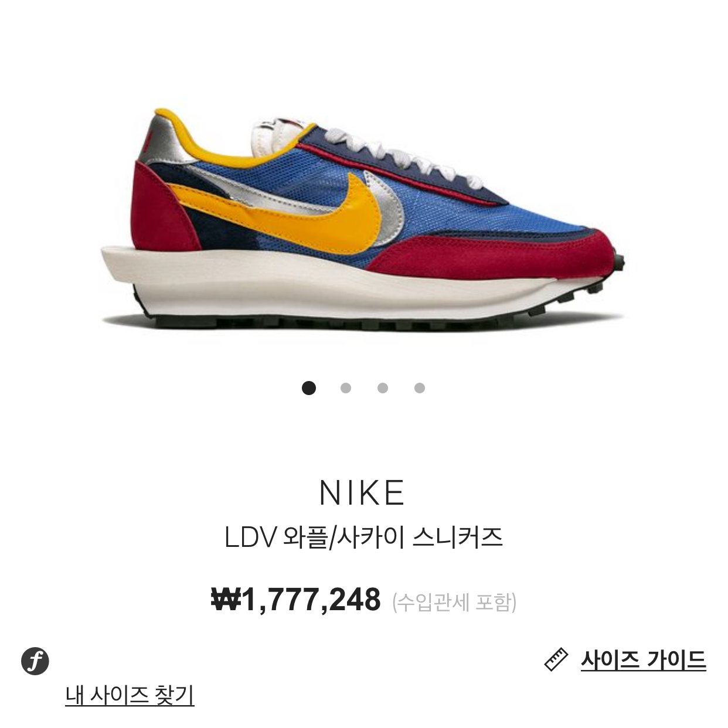Screen dimensions: 728x728
Task: Click the ₩1,777,248 price
Action: [296, 600]
